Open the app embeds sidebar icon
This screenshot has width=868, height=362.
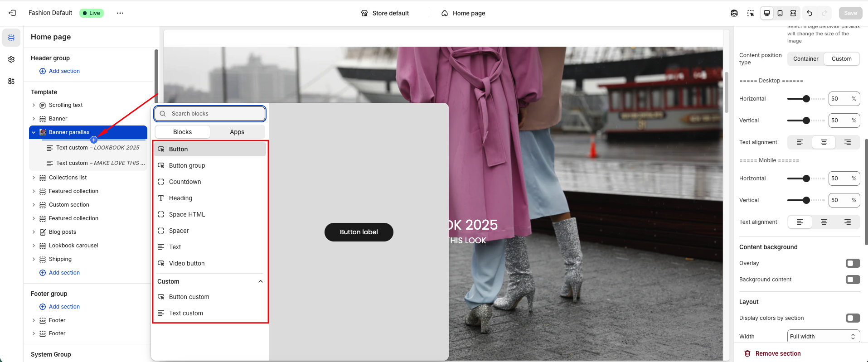(x=11, y=82)
